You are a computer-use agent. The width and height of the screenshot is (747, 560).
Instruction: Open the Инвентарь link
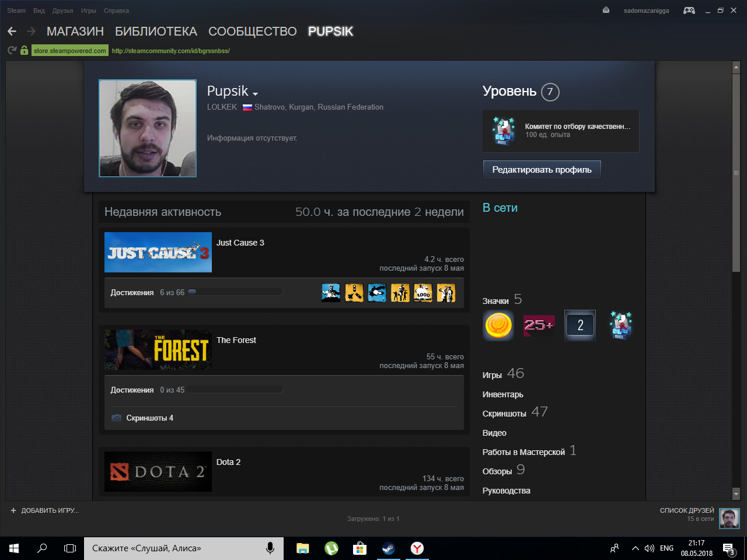point(503,394)
